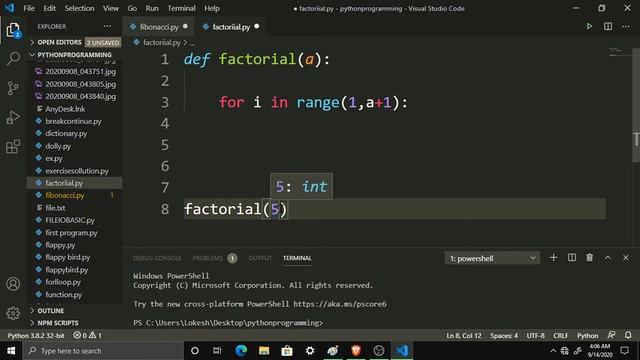Screen dimensions: 640x360
Task: Select the Terminal panel tab
Action: point(297,258)
